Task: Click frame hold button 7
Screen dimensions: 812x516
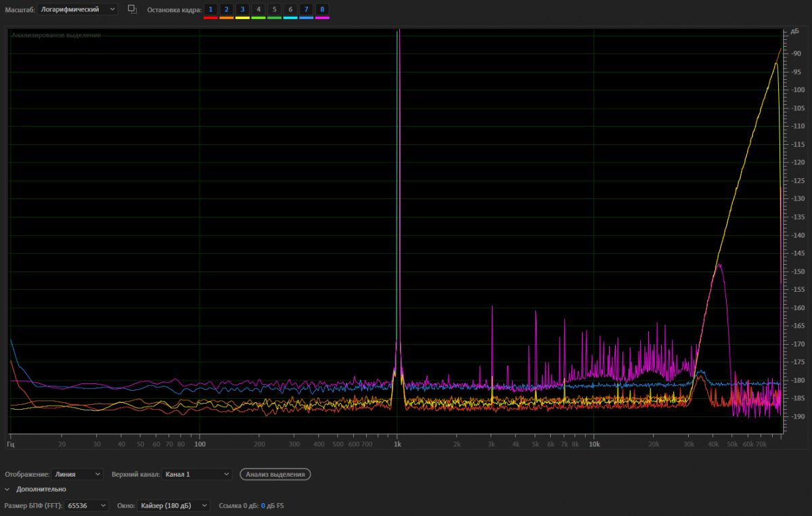Action: coord(307,9)
